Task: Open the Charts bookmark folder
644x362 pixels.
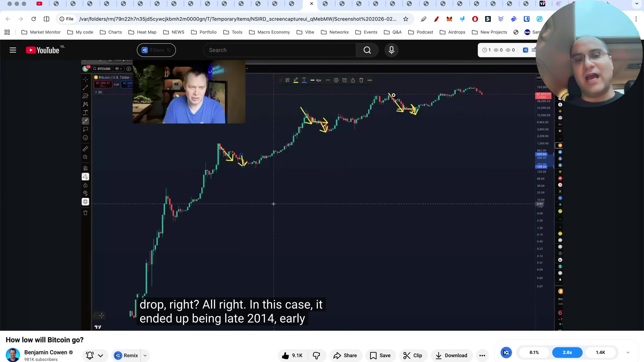Action: [111, 32]
